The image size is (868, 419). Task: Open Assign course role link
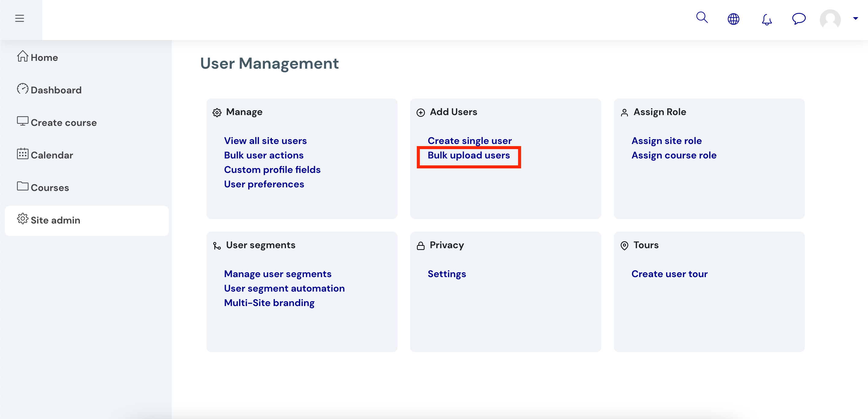pos(674,155)
